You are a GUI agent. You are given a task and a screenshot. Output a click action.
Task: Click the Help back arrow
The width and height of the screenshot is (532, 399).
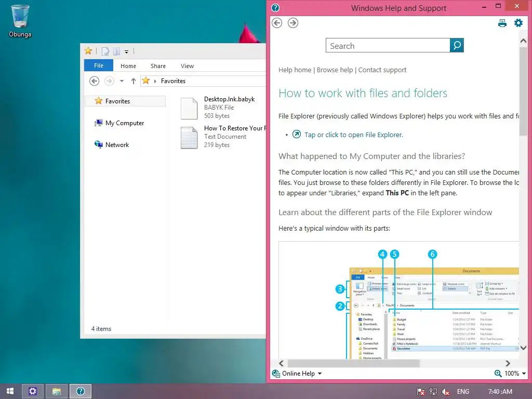(277, 23)
